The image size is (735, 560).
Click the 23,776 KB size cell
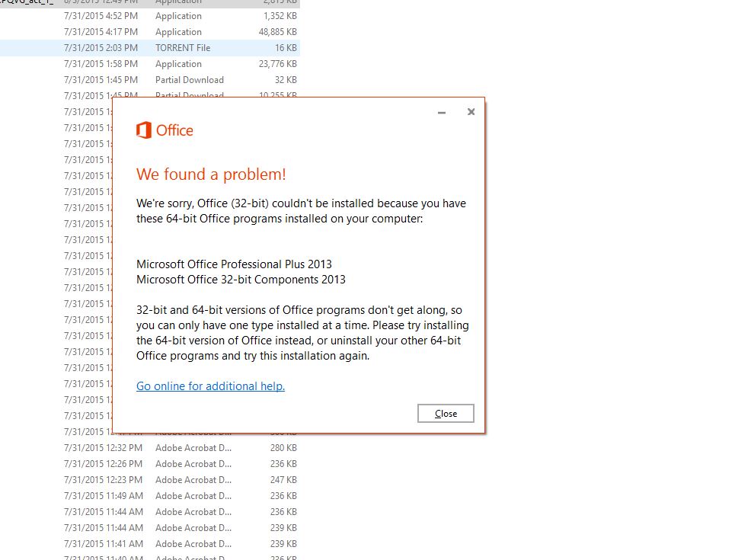[x=278, y=64]
